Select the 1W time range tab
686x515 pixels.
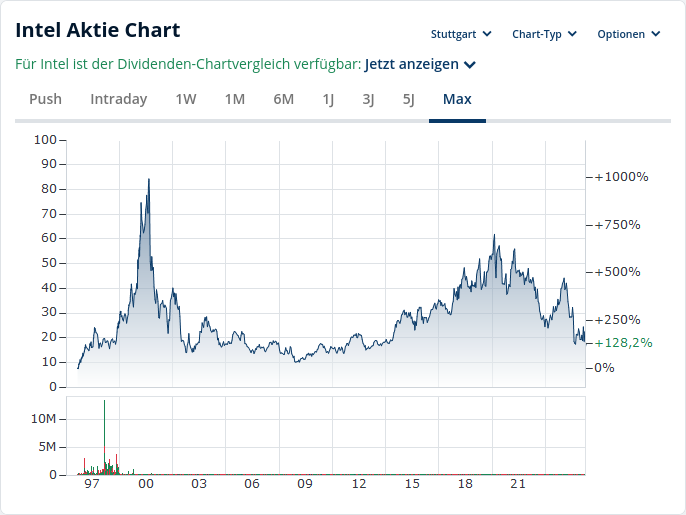(186, 99)
